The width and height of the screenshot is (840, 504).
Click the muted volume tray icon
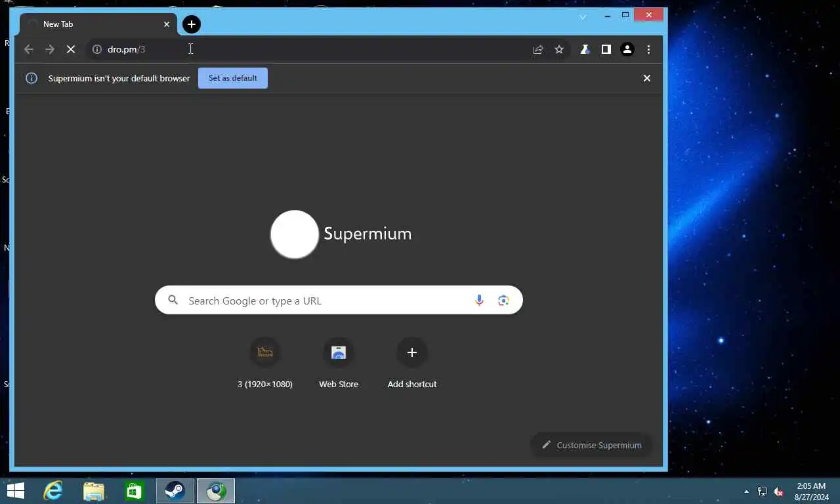click(x=779, y=492)
